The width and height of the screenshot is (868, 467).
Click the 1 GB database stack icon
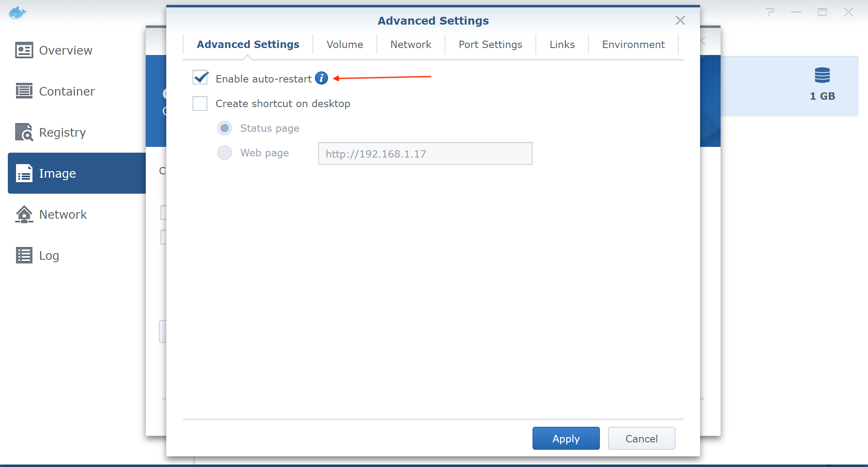pyautogui.click(x=822, y=76)
